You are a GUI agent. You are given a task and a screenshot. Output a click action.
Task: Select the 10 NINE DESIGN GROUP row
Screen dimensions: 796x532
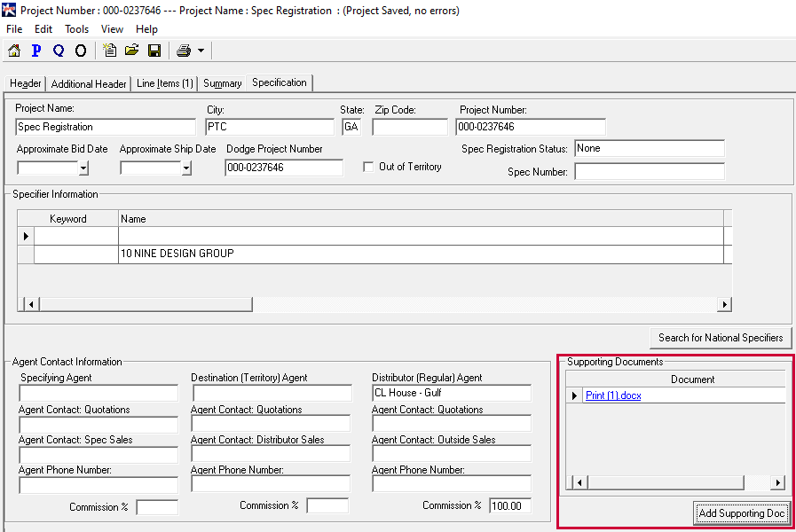[177, 254]
